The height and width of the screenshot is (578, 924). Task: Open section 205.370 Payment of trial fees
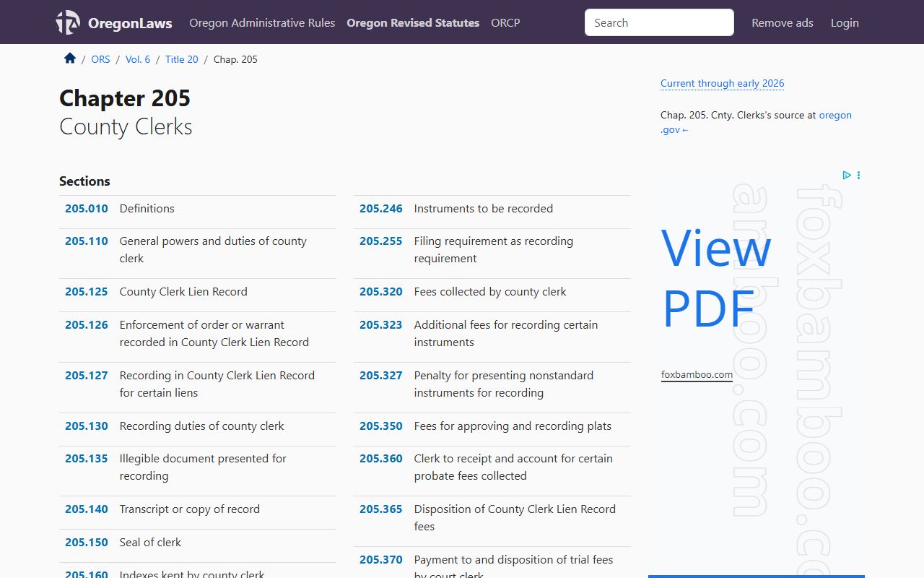click(492, 564)
